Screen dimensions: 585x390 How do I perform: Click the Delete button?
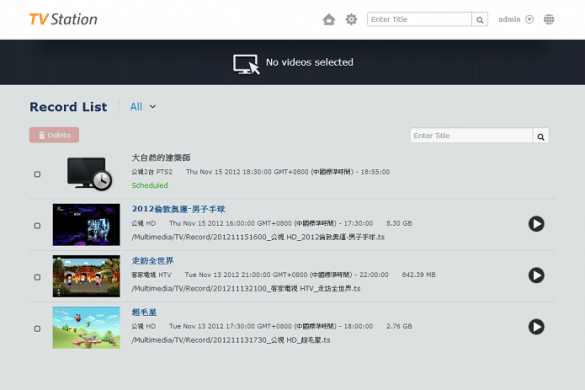tap(54, 135)
